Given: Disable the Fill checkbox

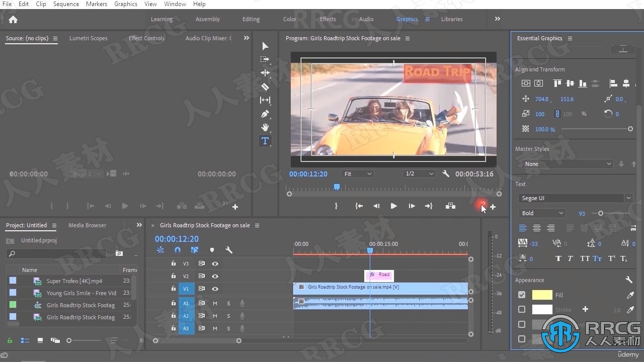Looking at the screenshot, I should click(x=522, y=295).
